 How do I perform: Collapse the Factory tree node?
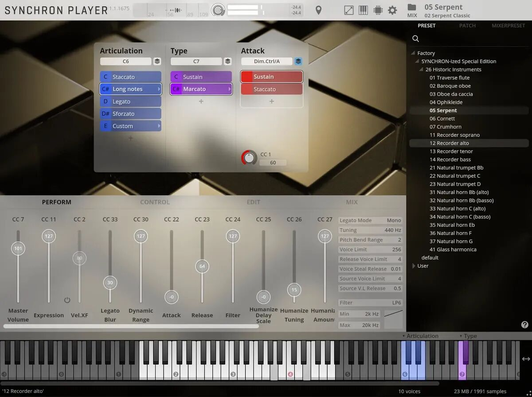pos(413,53)
